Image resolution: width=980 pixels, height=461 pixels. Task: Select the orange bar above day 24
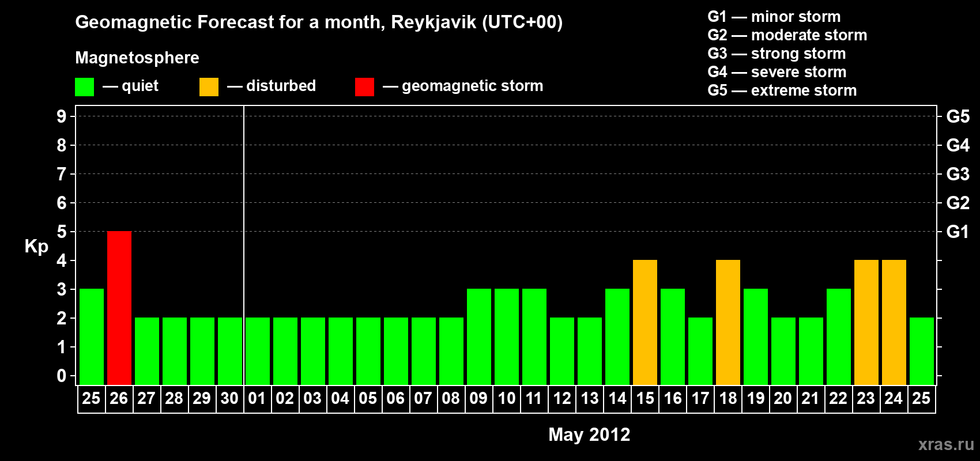point(894,322)
